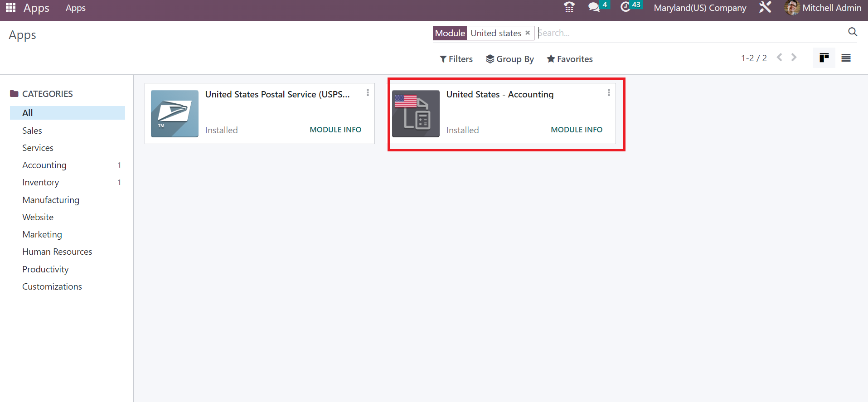Screen dimensions: 868x402
Task: Switch to Kanban view
Action: [824, 58]
